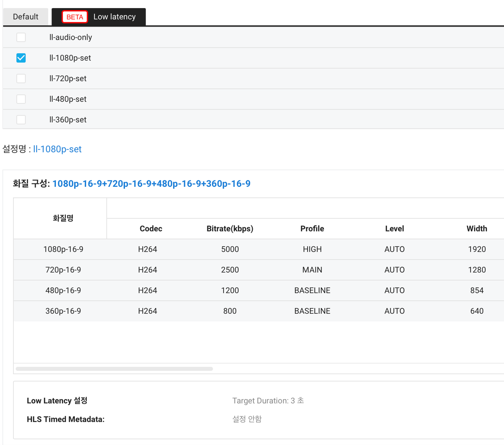This screenshot has height=445, width=504.
Task: Check the ll-audio-only checkbox
Action: 21,37
